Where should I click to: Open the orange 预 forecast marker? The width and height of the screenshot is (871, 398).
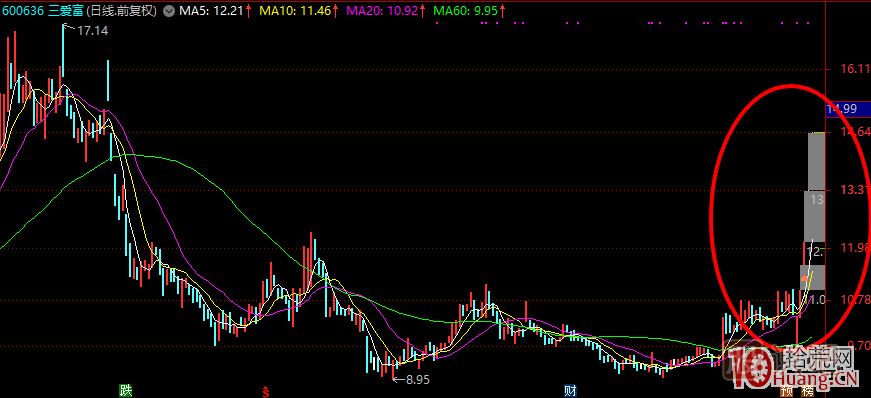(x=787, y=390)
